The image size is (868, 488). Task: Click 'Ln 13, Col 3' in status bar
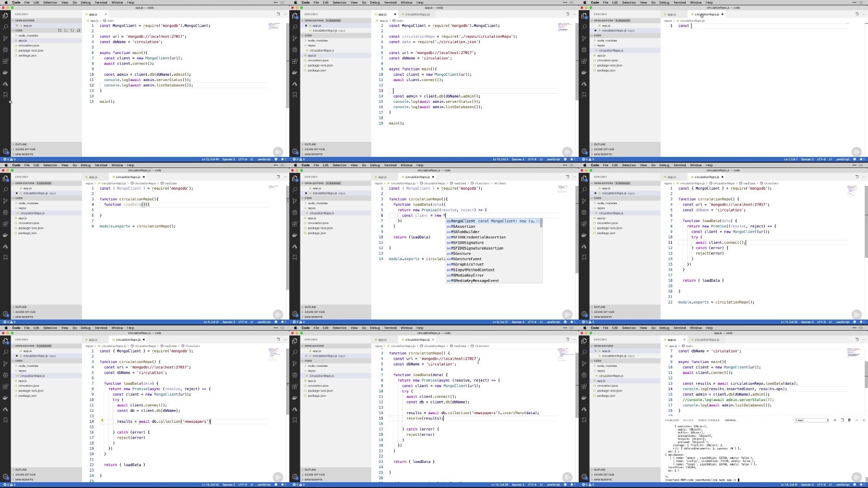pos(501,159)
